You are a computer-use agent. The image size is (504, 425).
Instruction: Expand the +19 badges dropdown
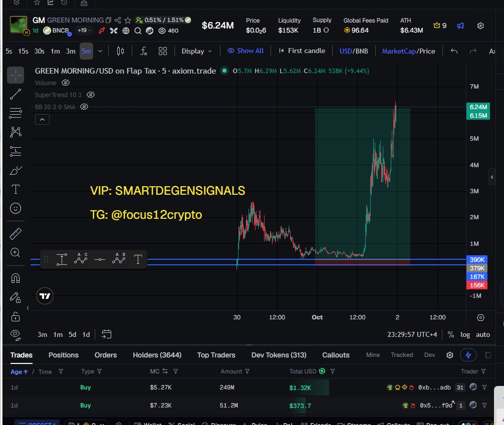click(x=84, y=30)
